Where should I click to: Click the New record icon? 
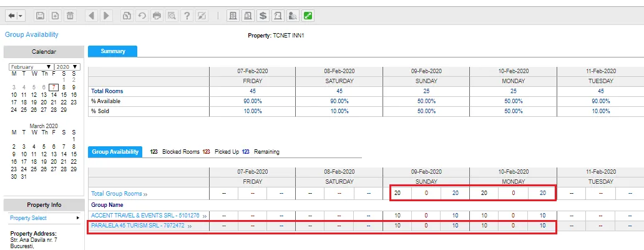55,16
